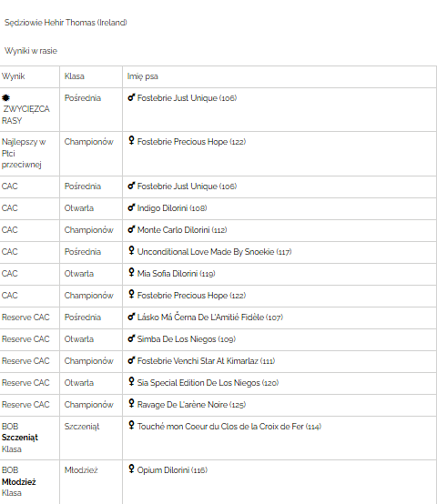Click female icon beside Mia Sofia Dilorini

(x=131, y=273)
